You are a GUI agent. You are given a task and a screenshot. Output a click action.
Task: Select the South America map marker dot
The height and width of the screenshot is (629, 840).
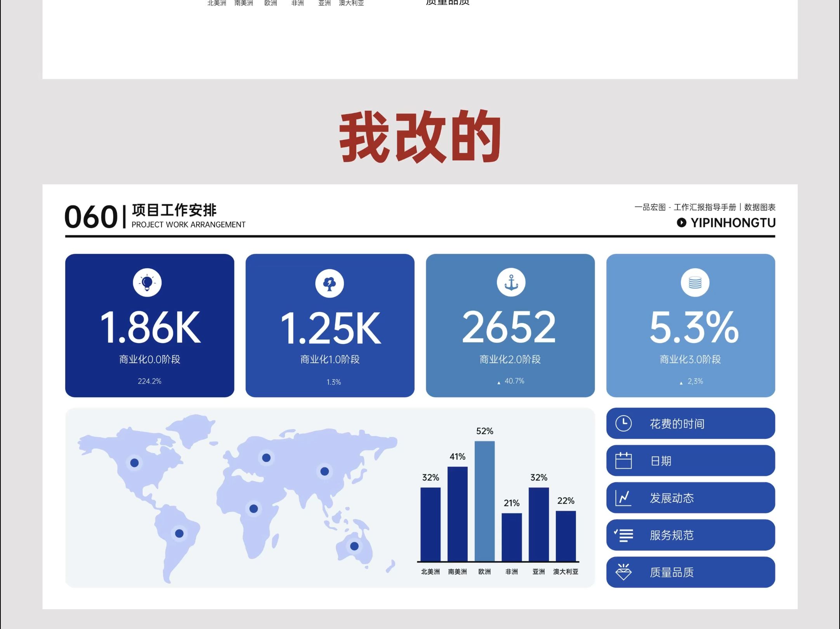click(179, 533)
